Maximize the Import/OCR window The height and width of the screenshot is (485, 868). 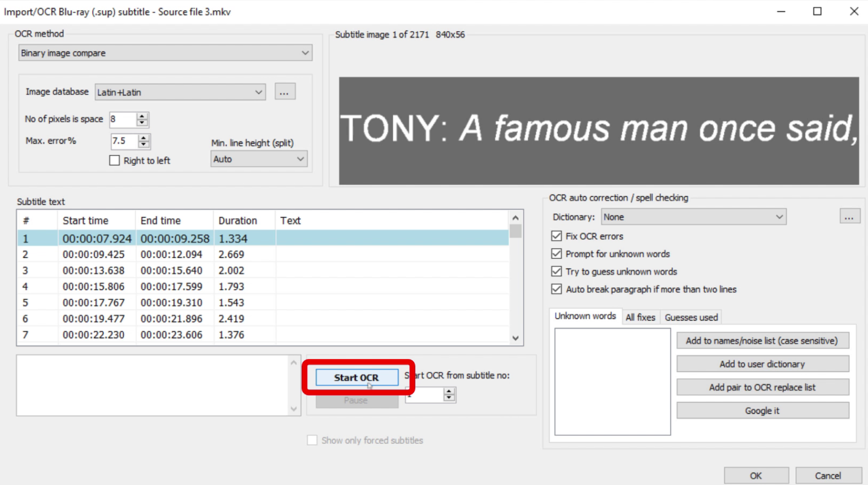[817, 11]
